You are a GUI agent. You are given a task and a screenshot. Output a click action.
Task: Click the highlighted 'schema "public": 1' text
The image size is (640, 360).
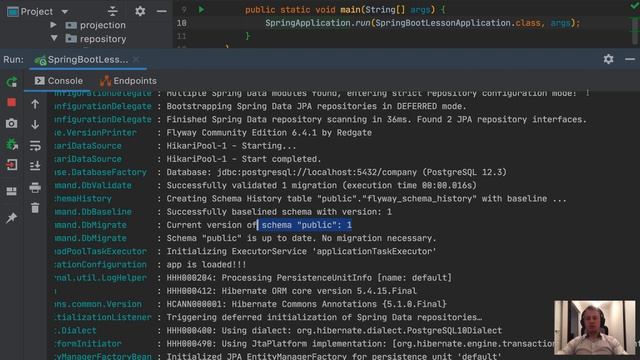click(305, 225)
